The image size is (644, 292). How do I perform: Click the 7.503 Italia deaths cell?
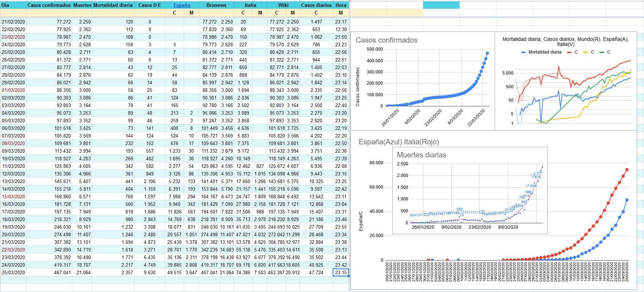(x=260, y=272)
